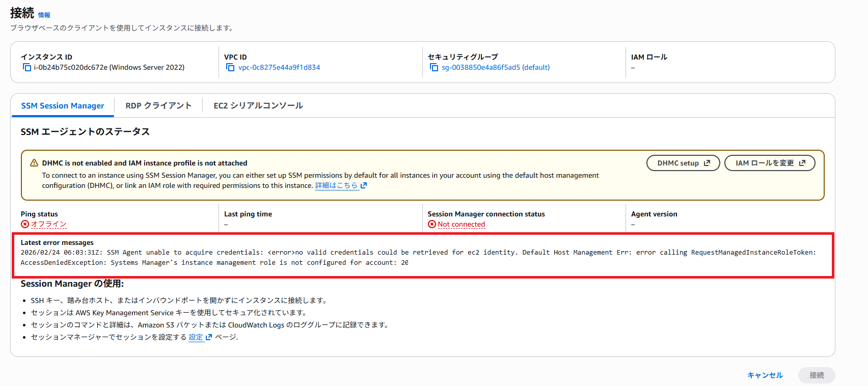Image resolution: width=868 pixels, height=386 pixels.
Task: Click the warning triangle icon in the DHMC alert
Action: click(x=34, y=163)
